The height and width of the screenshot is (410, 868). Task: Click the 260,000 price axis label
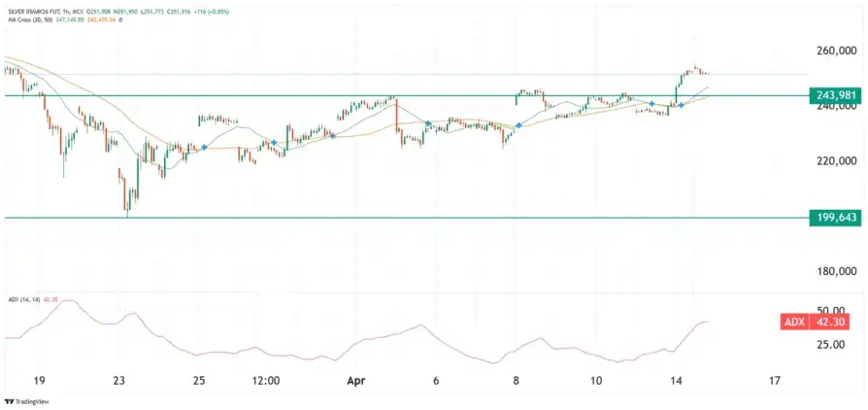[838, 51]
